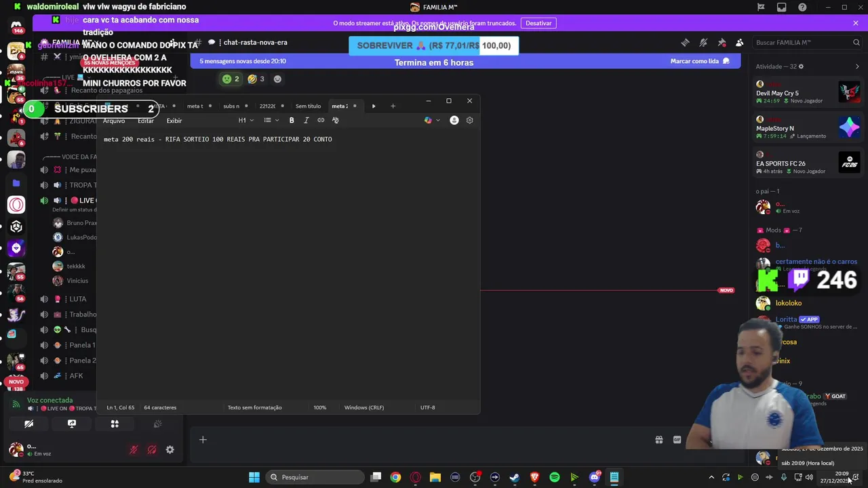Click the 'Buscar FAMILIA M' search field

[x=807, y=42]
